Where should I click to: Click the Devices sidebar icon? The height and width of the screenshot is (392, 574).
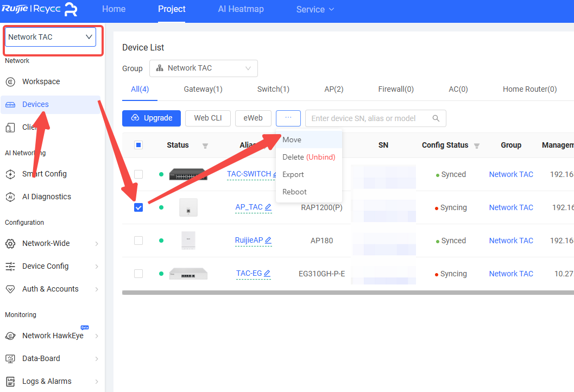tap(11, 105)
